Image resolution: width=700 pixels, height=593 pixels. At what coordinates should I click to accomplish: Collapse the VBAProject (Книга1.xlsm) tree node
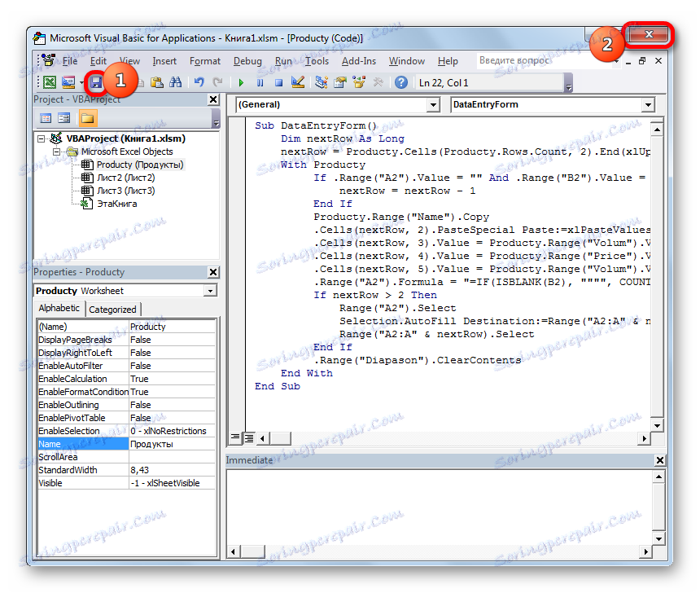pos(41,138)
